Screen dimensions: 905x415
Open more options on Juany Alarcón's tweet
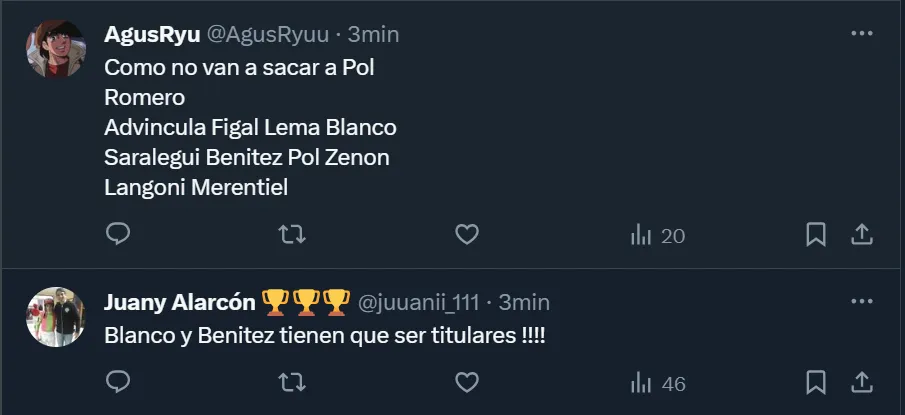point(861,300)
